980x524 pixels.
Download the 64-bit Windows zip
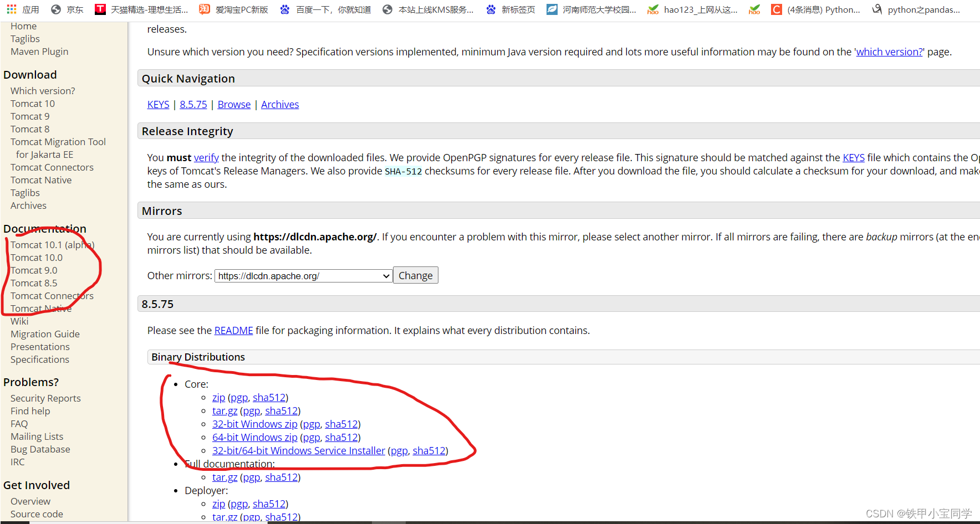pos(255,438)
